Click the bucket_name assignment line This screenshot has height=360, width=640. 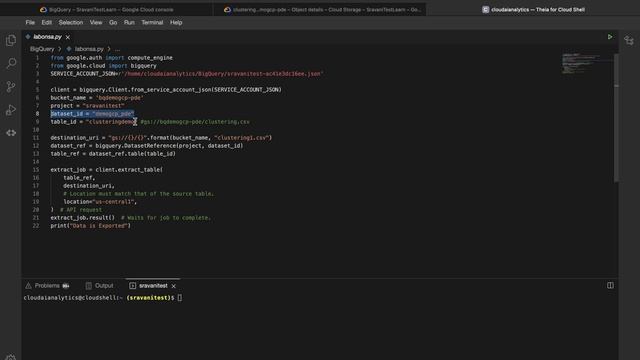(x=97, y=98)
